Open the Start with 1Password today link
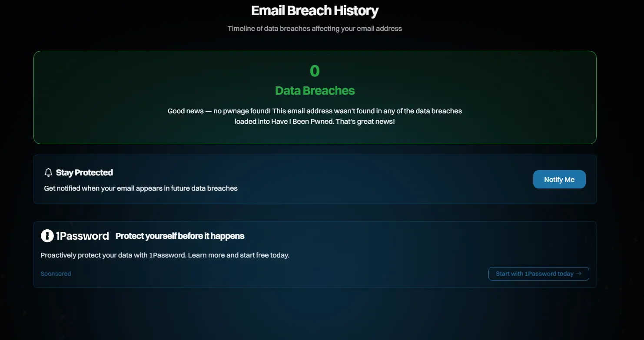This screenshot has width=644, height=340. click(539, 274)
